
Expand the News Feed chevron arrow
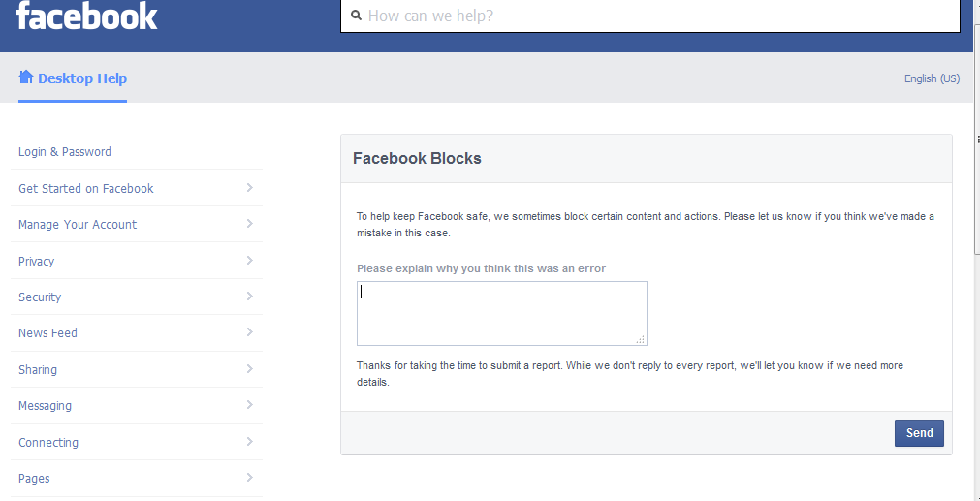point(249,331)
